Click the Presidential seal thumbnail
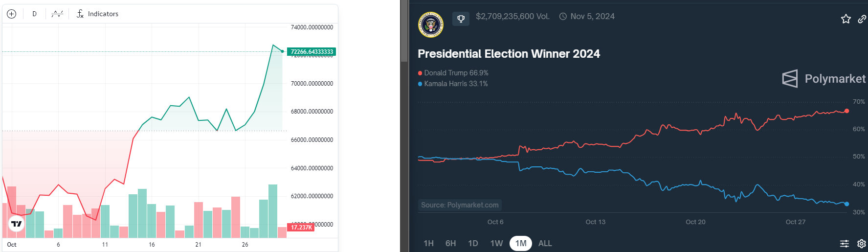The height and width of the screenshot is (252, 868). (431, 24)
